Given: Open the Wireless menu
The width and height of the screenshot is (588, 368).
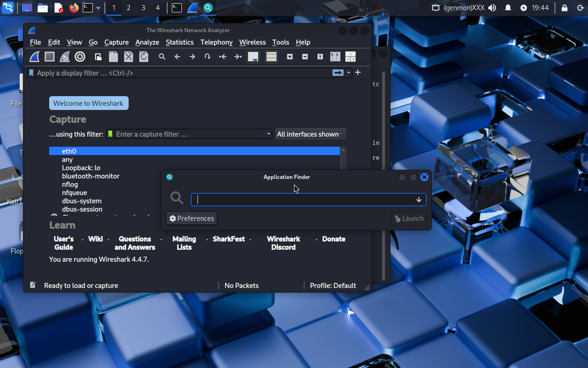Looking at the screenshot, I should tap(252, 42).
